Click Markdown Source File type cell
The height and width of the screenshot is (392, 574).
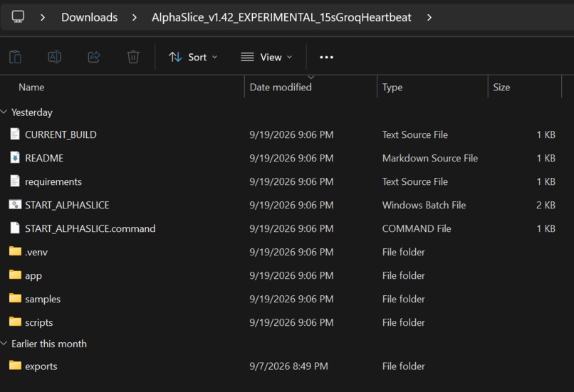pos(429,158)
